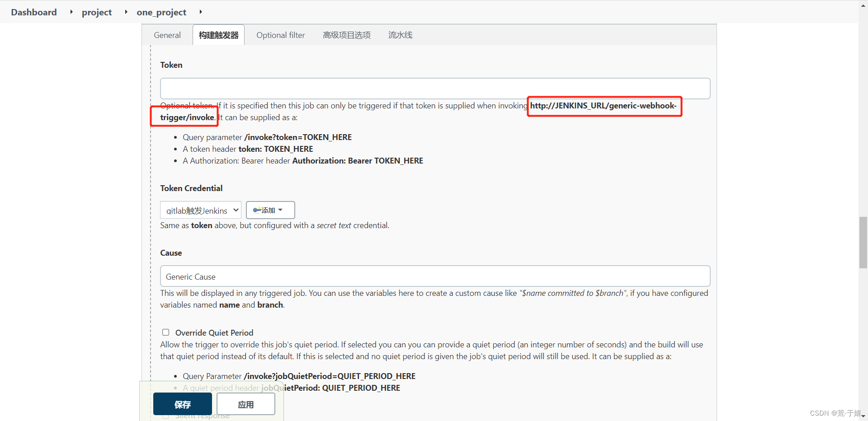Focus the Cause input field
This screenshot has width=868, height=421.
point(435,276)
